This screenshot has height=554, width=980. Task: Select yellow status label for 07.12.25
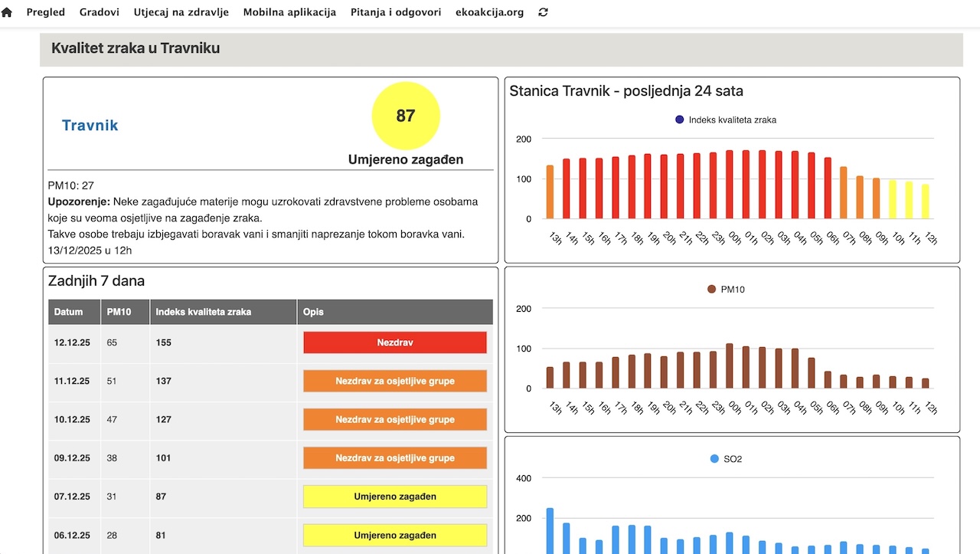395,497
